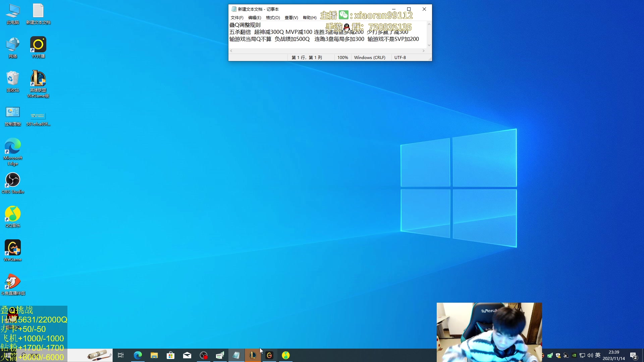
Task: Switch to Notepad in the taskbar
Action: click(x=236, y=355)
